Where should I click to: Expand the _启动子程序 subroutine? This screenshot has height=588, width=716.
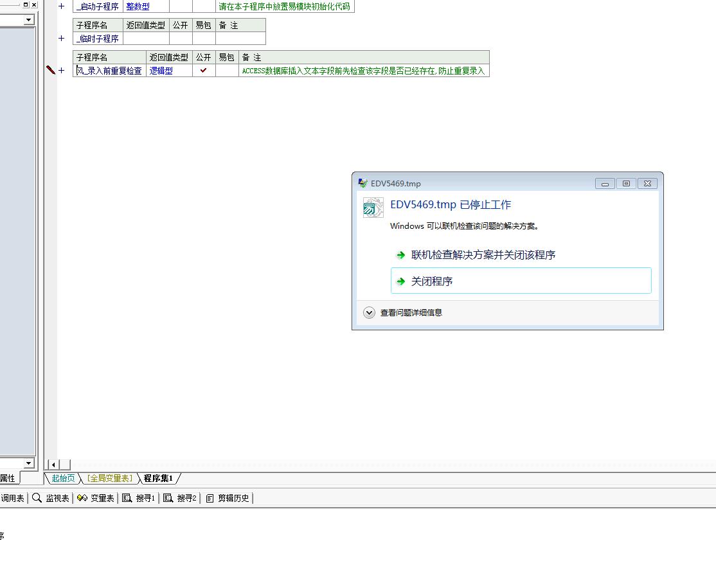(62, 6)
